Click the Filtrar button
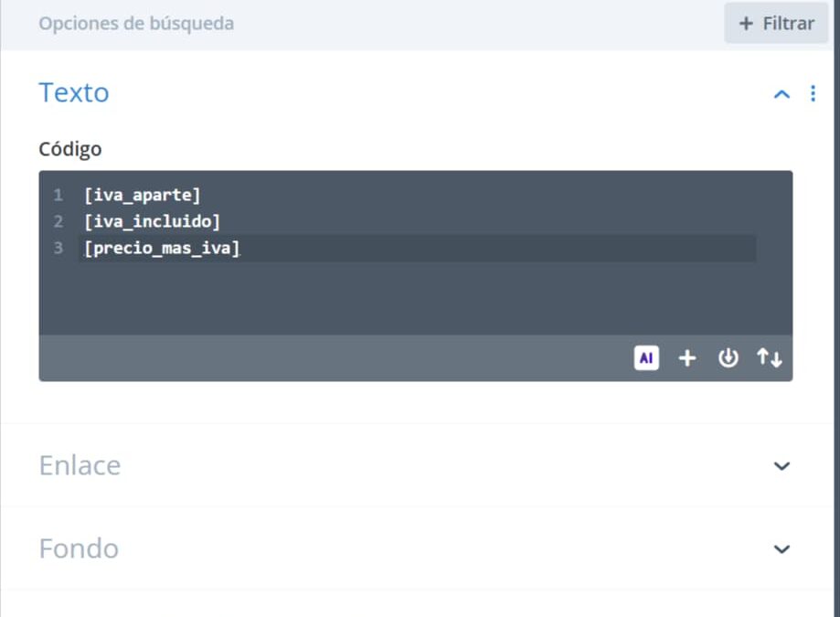 [776, 24]
